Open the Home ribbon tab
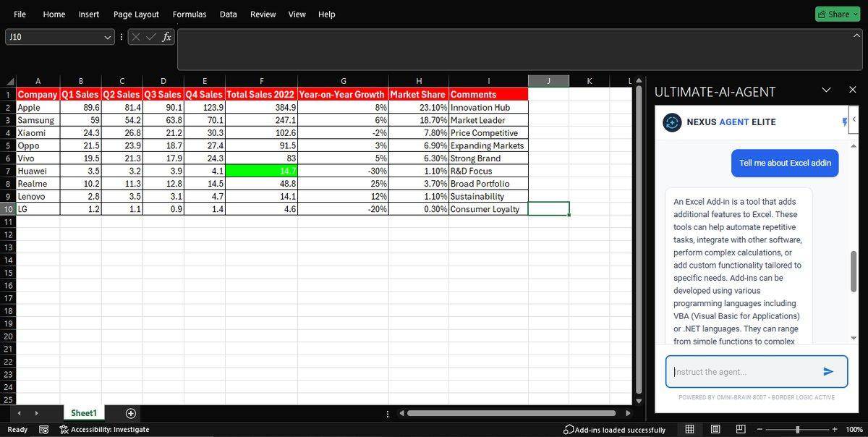 click(54, 14)
